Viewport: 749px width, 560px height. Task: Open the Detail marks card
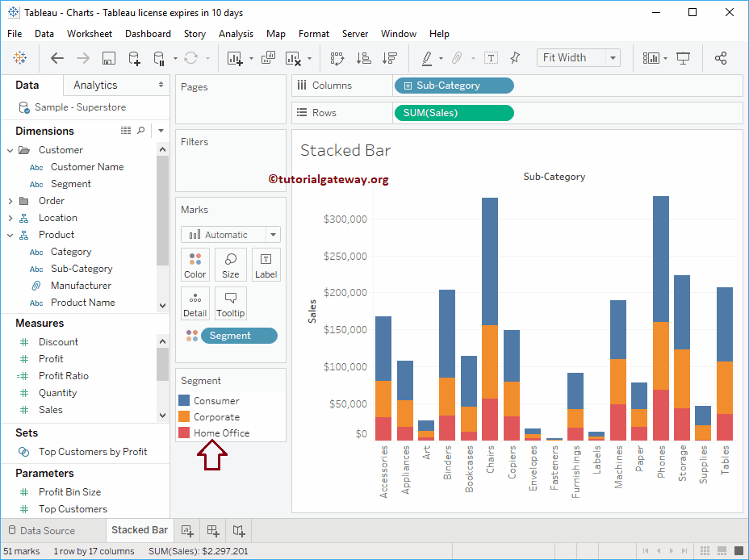click(195, 303)
